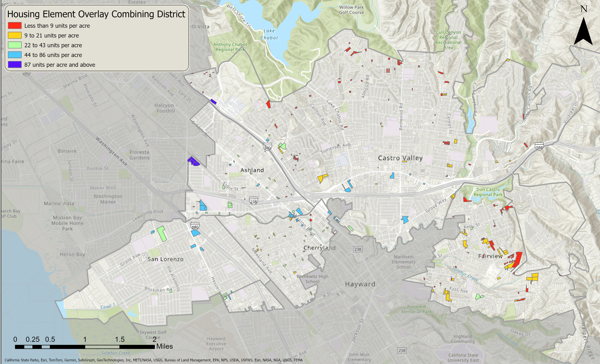Image resolution: width=600 pixels, height=364 pixels.
Task: Click the blue legend color swatch
Action: 15,55
